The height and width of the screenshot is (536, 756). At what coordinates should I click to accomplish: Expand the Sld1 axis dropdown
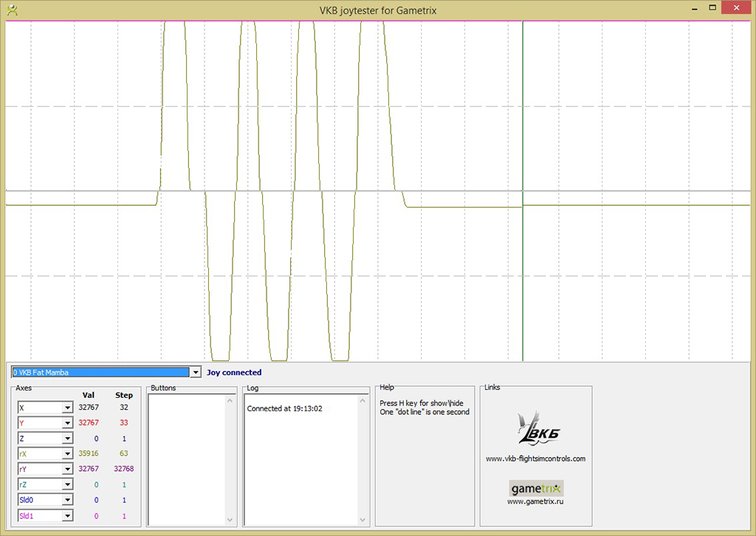[67, 516]
